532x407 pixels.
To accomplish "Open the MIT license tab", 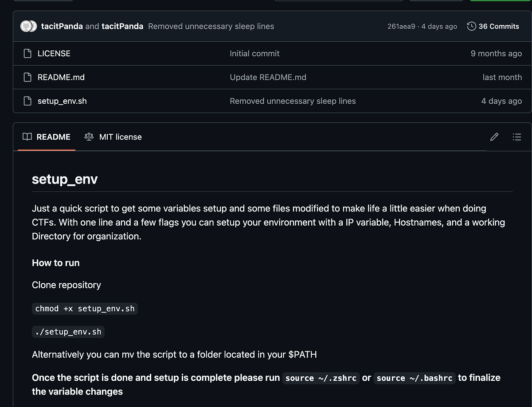I will point(120,137).
